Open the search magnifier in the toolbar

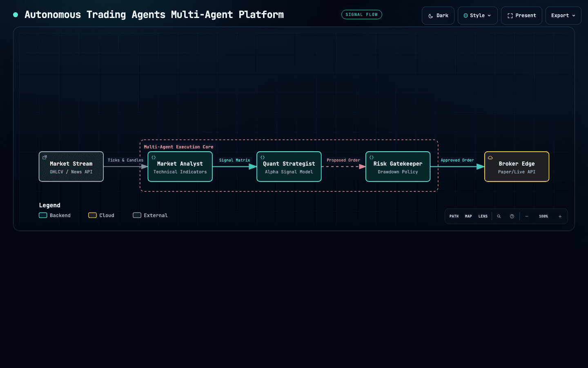point(499,216)
